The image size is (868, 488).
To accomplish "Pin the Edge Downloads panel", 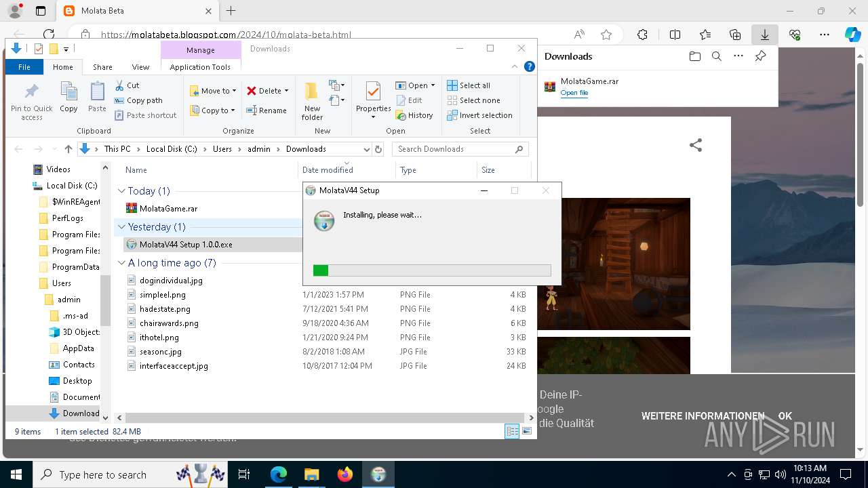I will pos(760,56).
